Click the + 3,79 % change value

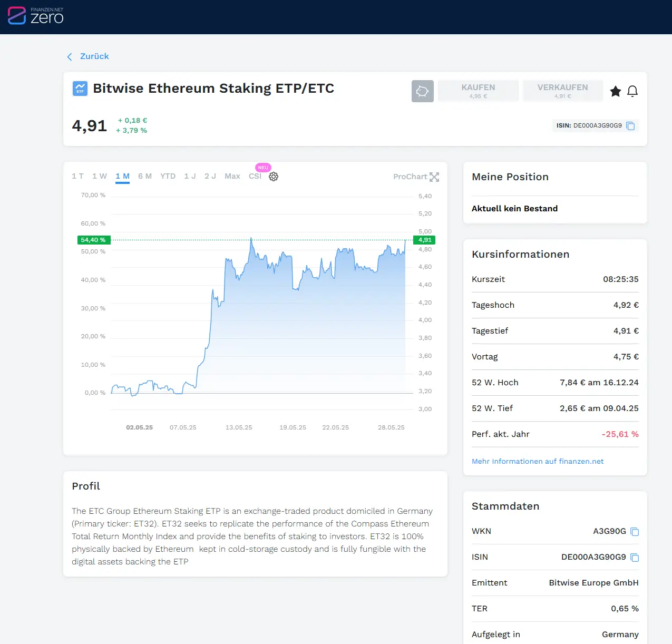[x=132, y=130]
